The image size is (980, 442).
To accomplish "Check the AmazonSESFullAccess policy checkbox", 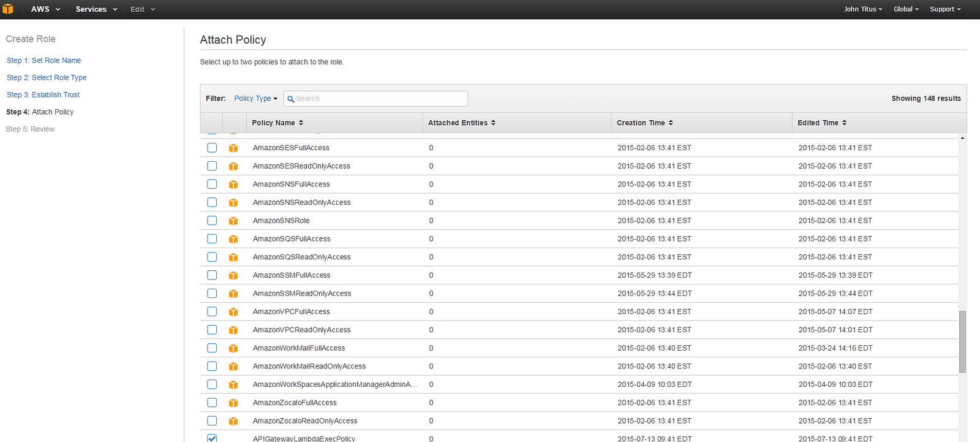I will tap(212, 148).
